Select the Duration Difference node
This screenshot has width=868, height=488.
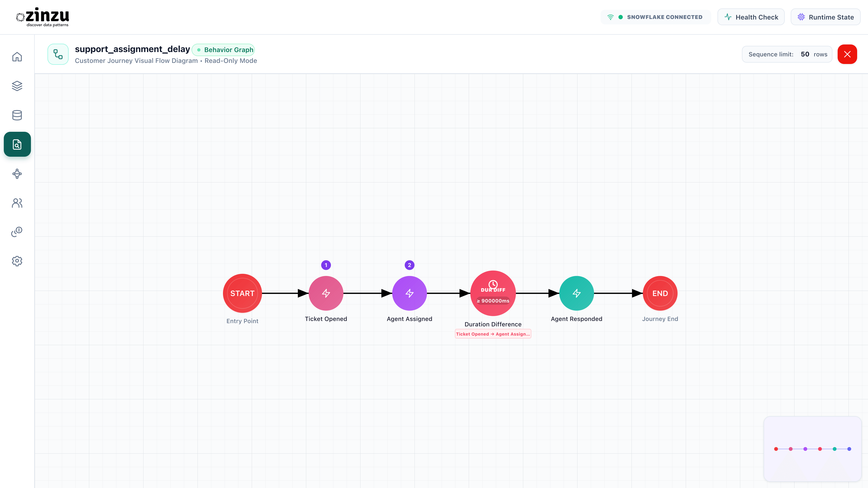click(x=493, y=293)
